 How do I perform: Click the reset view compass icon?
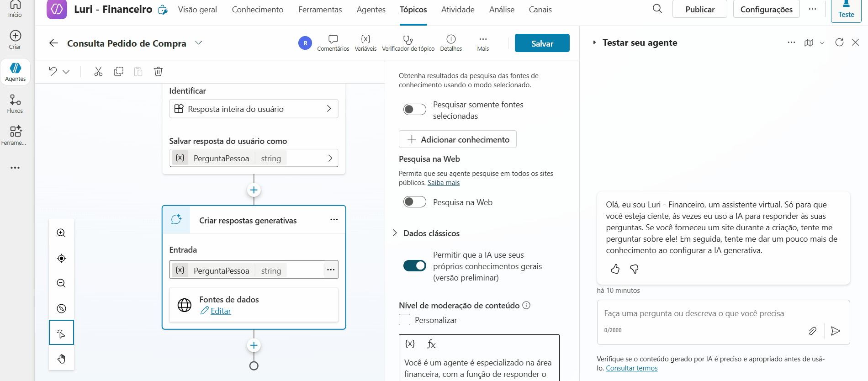(x=61, y=308)
